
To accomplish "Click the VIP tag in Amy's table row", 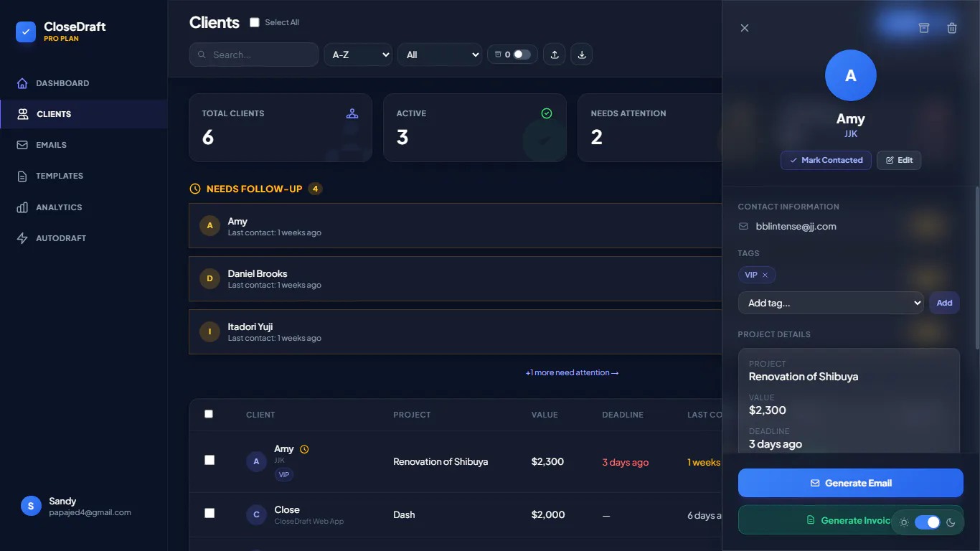I will pos(284,475).
